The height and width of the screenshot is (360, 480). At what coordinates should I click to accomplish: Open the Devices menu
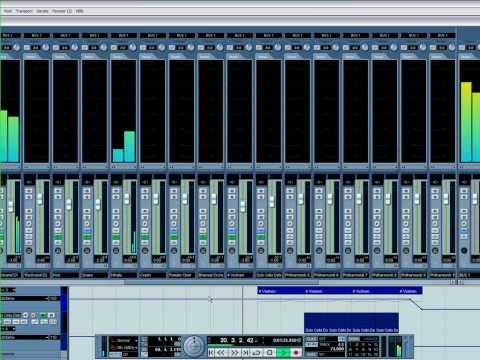tap(42, 11)
